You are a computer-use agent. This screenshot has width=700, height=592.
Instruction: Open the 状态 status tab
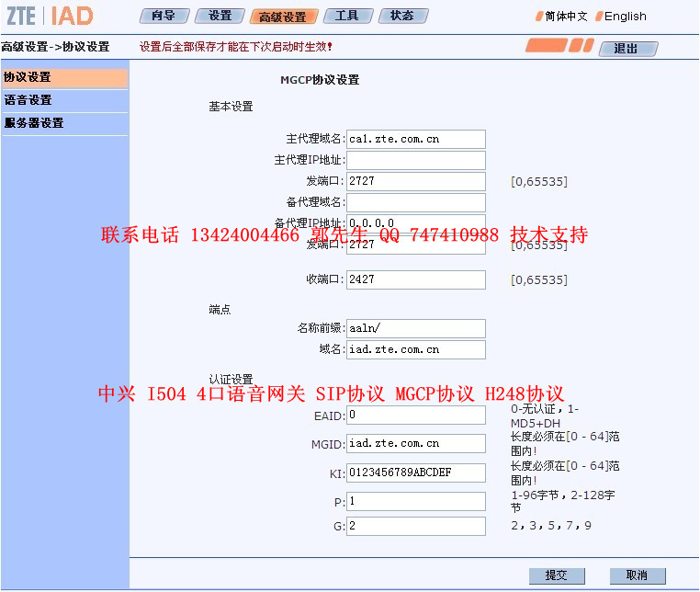(x=403, y=16)
